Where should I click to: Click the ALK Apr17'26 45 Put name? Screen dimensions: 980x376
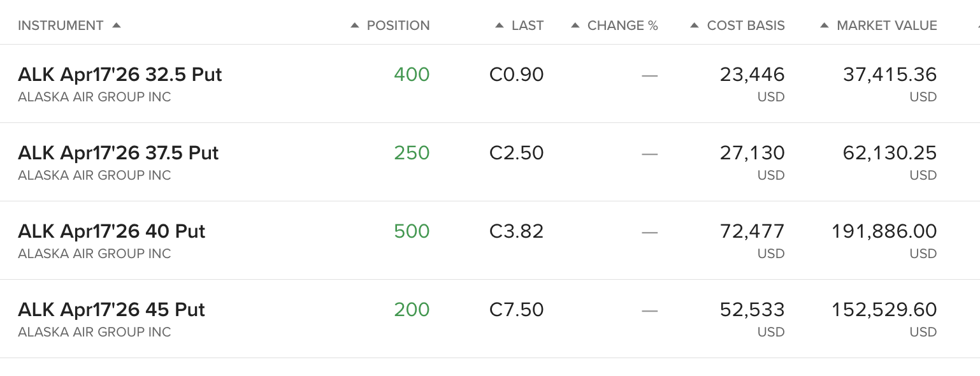[112, 310]
